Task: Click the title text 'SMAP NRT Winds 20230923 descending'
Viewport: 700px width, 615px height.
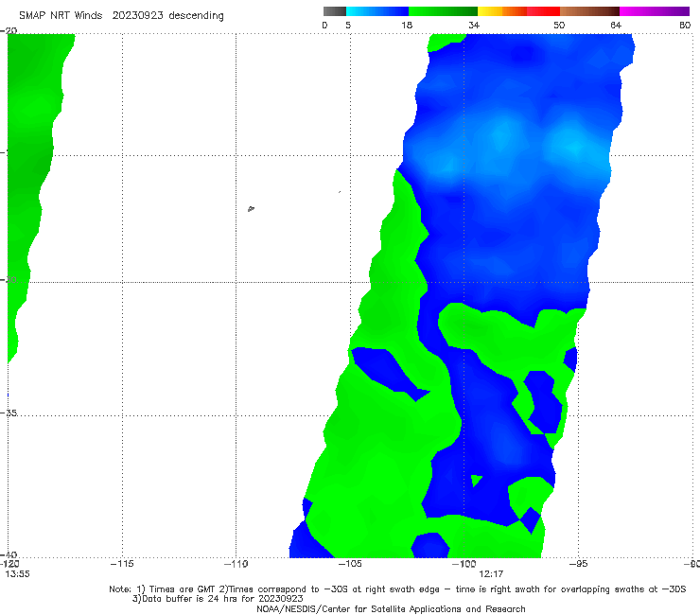Action: (x=121, y=16)
